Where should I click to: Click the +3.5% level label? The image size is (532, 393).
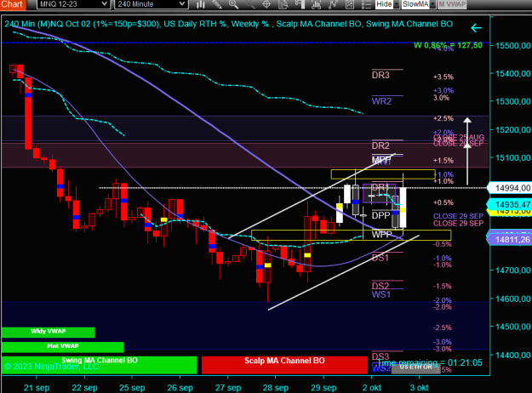443,77
